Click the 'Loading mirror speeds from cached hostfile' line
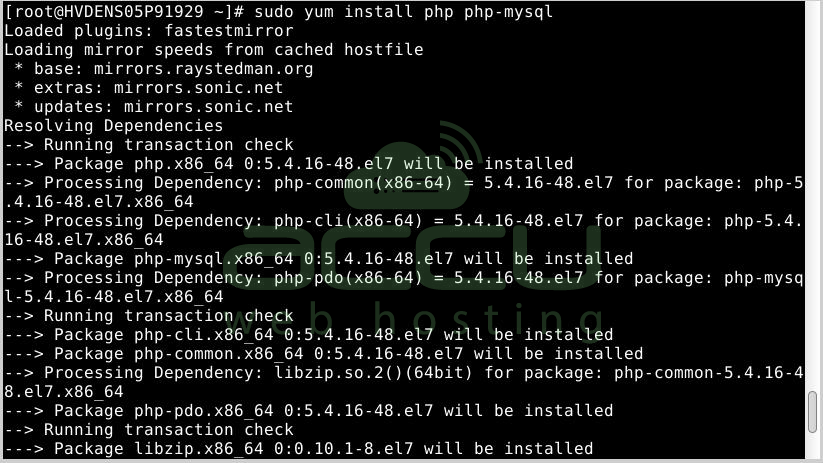Screen dimensions: 823x463 coord(213,50)
